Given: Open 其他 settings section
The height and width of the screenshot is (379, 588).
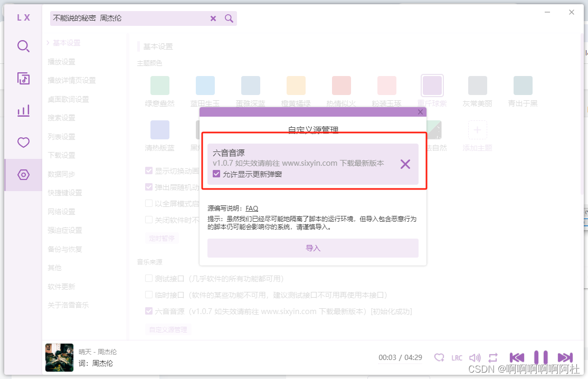Looking at the screenshot, I should [x=55, y=268].
